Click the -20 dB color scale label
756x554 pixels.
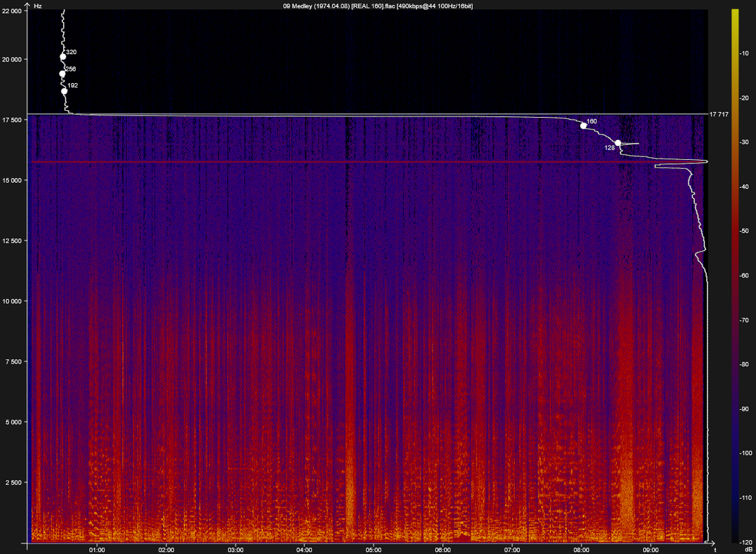click(744, 98)
